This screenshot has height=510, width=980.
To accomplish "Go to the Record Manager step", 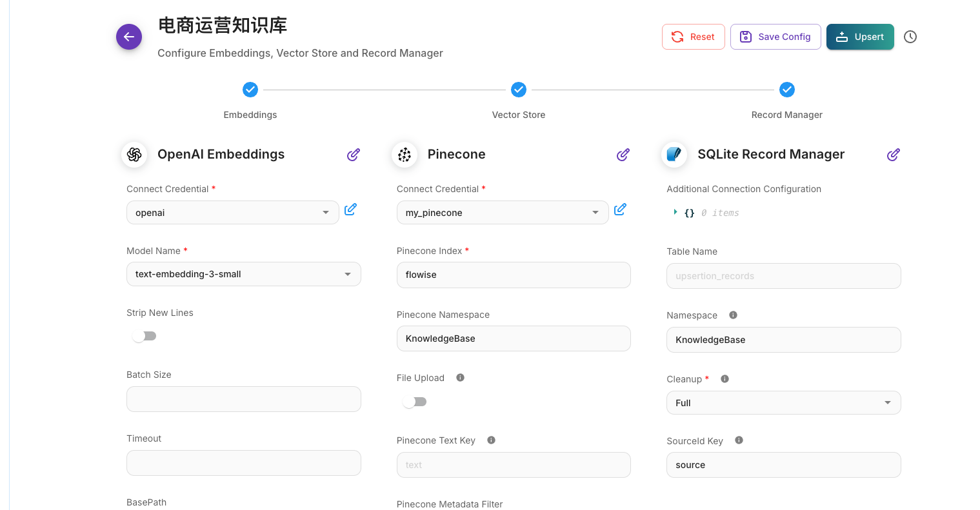I will (x=786, y=90).
